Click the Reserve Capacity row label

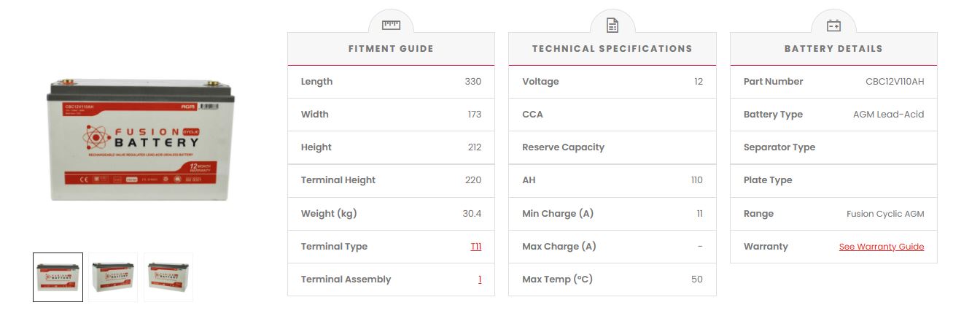pos(563,147)
